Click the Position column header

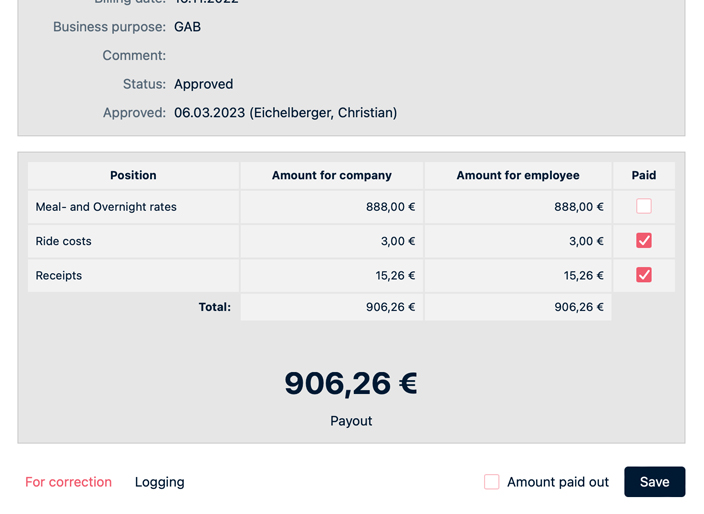133,175
